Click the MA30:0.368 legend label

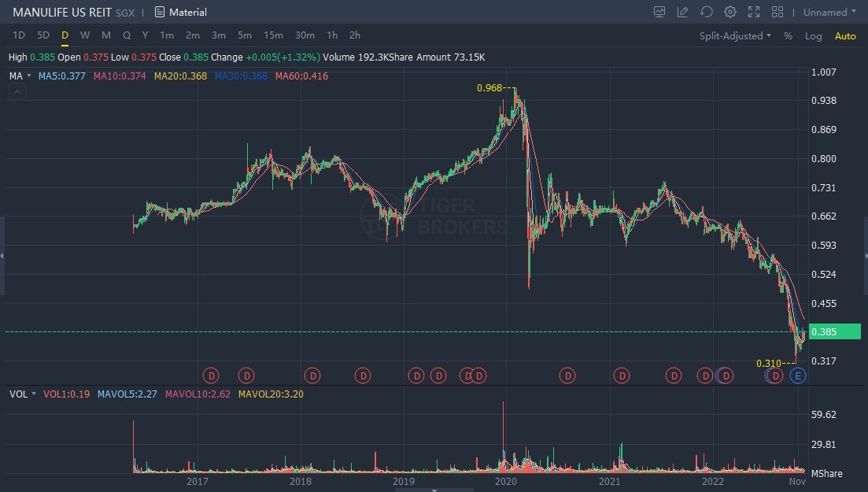(241, 76)
